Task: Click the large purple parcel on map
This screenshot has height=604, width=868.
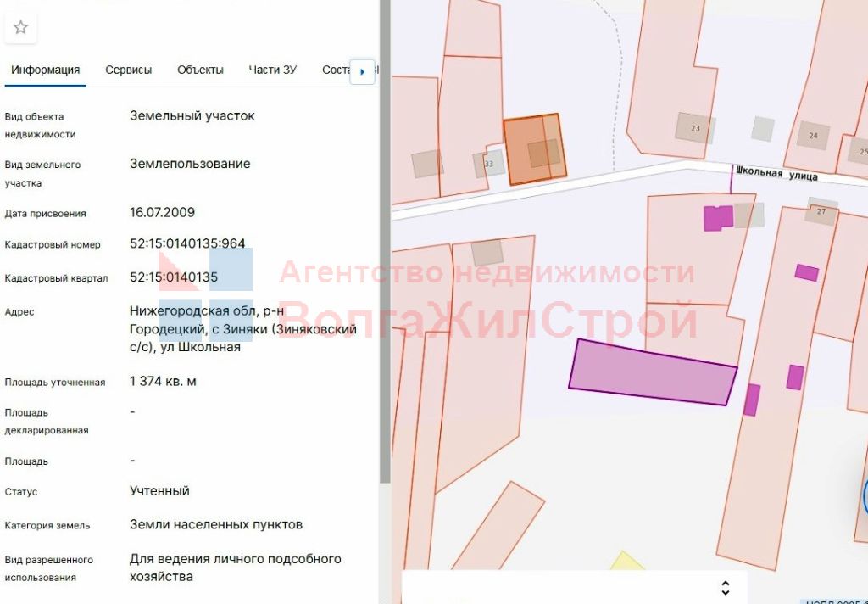Action: [x=653, y=372]
